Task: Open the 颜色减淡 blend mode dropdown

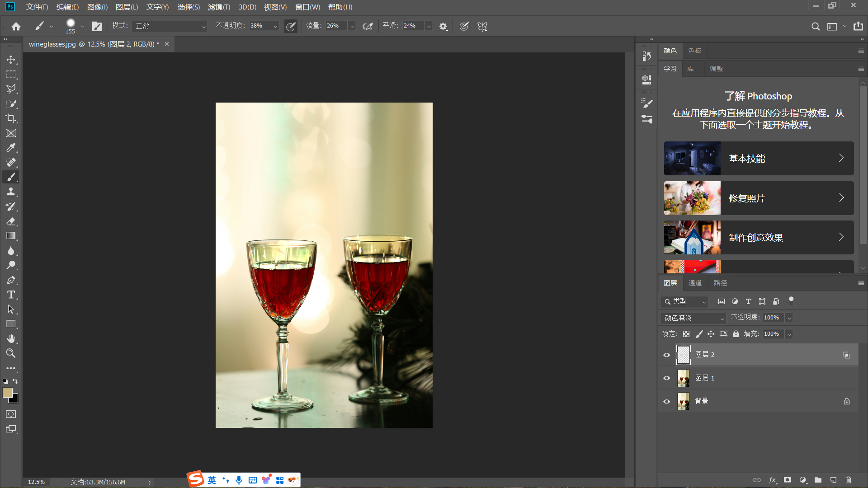Action: click(693, 318)
